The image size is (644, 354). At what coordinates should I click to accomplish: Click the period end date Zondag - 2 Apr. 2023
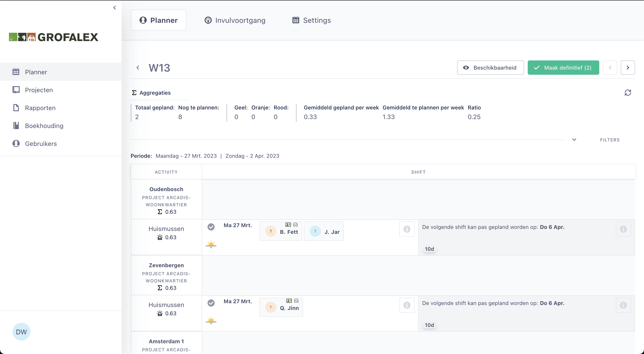click(x=252, y=156)
